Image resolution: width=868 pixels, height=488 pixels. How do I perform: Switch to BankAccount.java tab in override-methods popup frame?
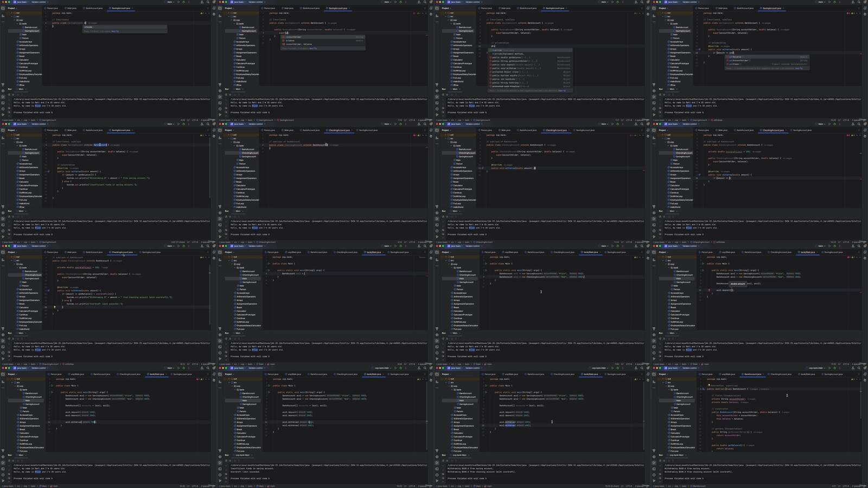pos(527,8)
